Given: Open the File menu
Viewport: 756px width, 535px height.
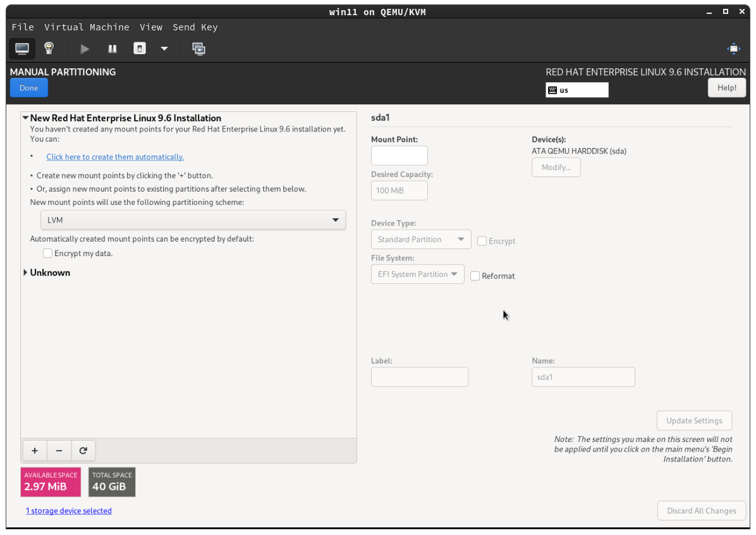Looking at the screenshot, I should point(23,27).
